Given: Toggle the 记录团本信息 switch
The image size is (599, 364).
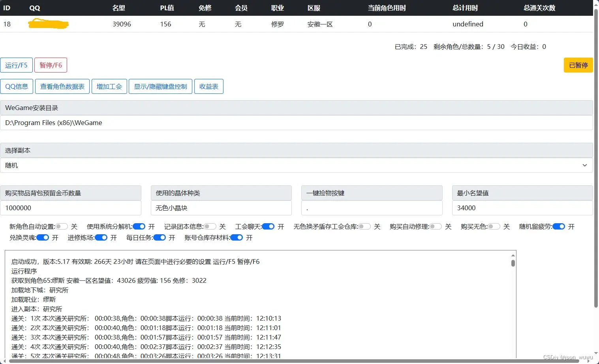Looking at the screenshot, I should point(210,226).
